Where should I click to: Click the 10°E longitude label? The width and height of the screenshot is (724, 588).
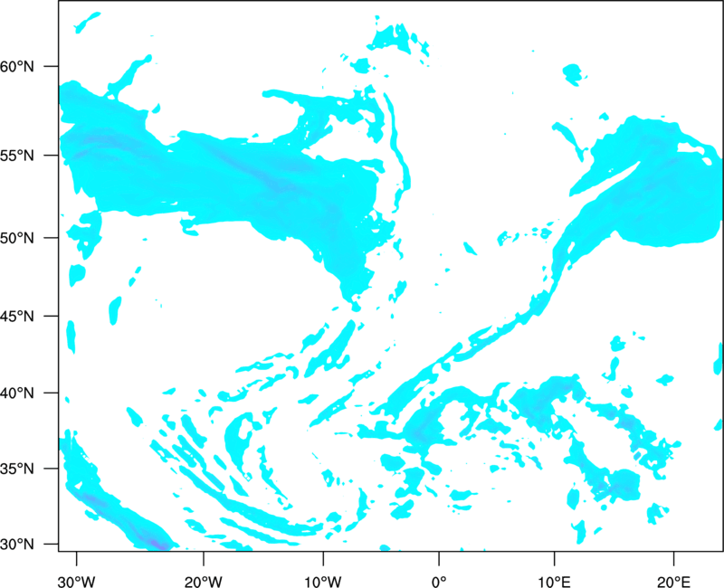tap(554, 582)
